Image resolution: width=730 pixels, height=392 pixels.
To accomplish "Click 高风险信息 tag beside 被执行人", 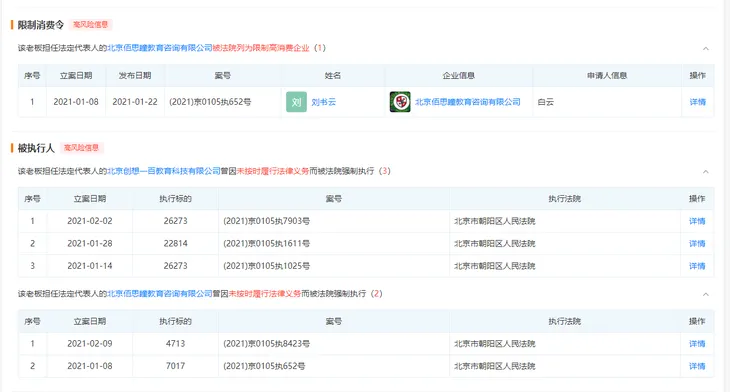I will (x=81, y=148).
